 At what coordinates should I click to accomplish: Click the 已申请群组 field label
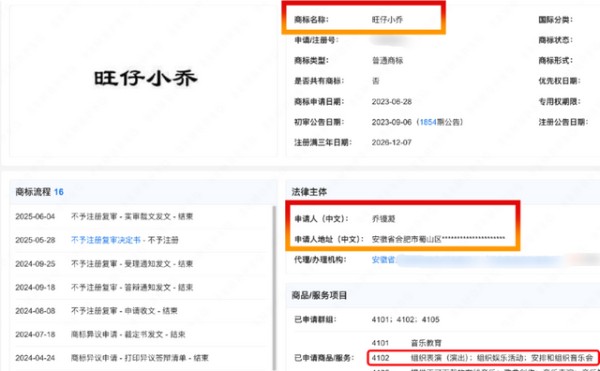pos(315,320)
